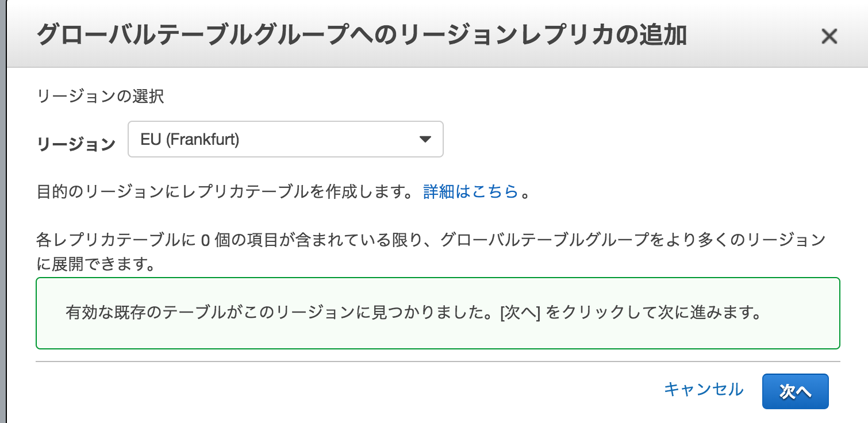Screen dimensions: 868x423
Task: Click the キャンセル link
Action: coord(703,390)
